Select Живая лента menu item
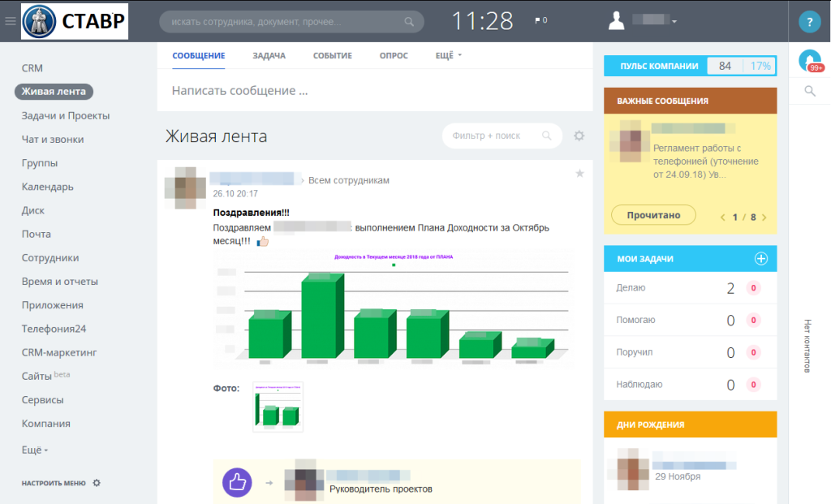The image size is (831, 504). 54,91
